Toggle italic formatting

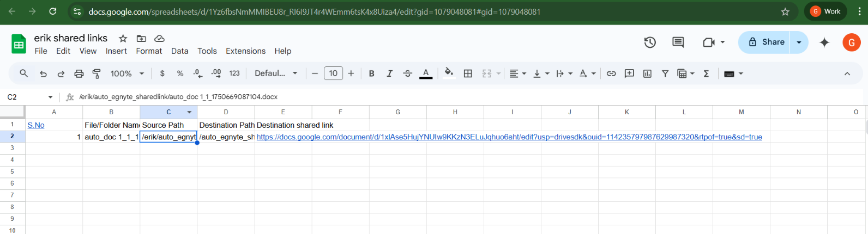[x=389, y=73]
